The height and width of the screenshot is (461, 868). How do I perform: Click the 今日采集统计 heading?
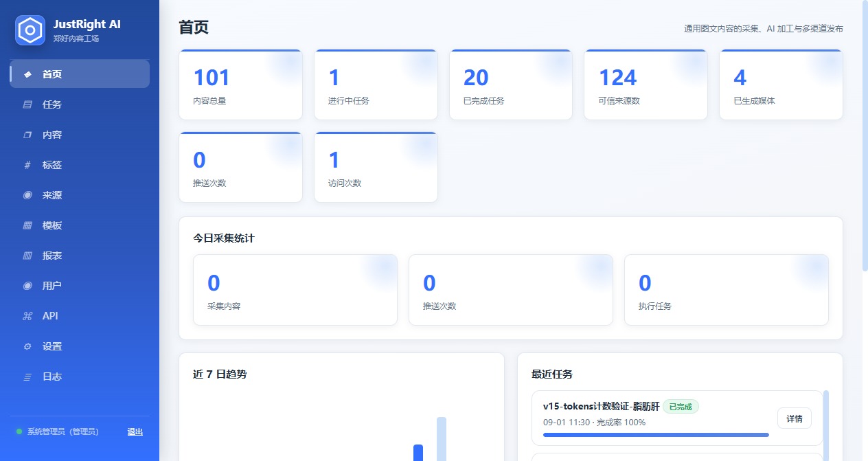click(224, 238)
